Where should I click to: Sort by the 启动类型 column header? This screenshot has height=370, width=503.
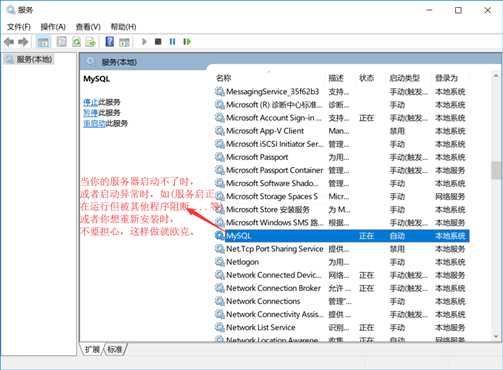click(x=404, y=78)
